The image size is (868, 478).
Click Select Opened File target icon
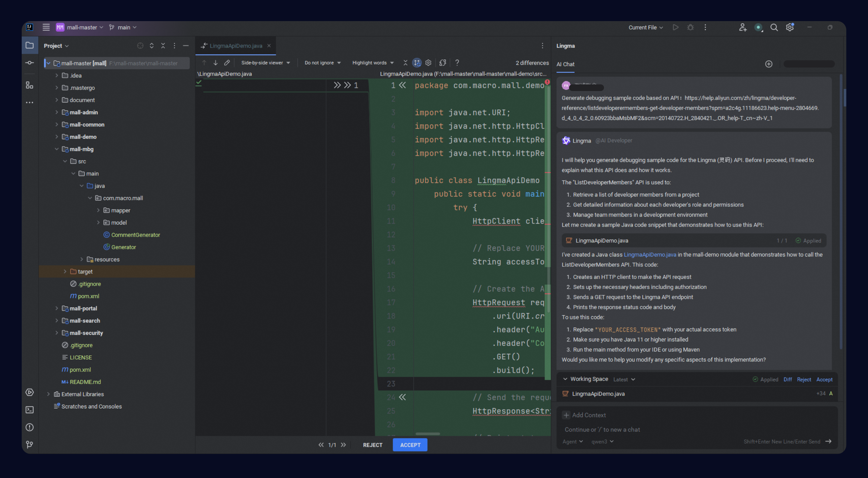[140, 46]
